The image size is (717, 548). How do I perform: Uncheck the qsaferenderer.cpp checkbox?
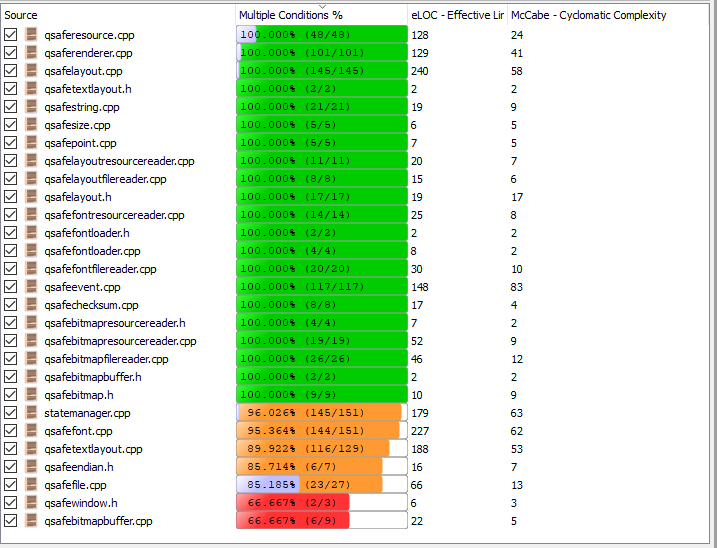[x=11, y=53]
